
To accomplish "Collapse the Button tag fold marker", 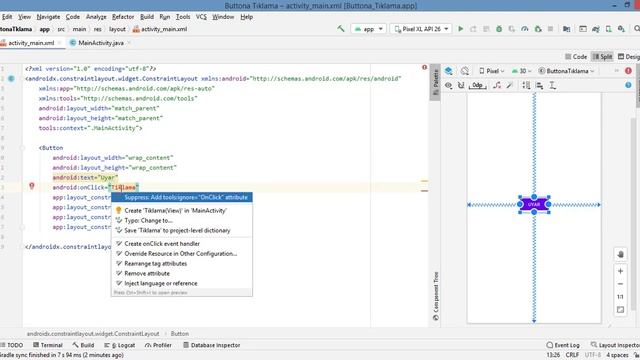I will point(22,148).
